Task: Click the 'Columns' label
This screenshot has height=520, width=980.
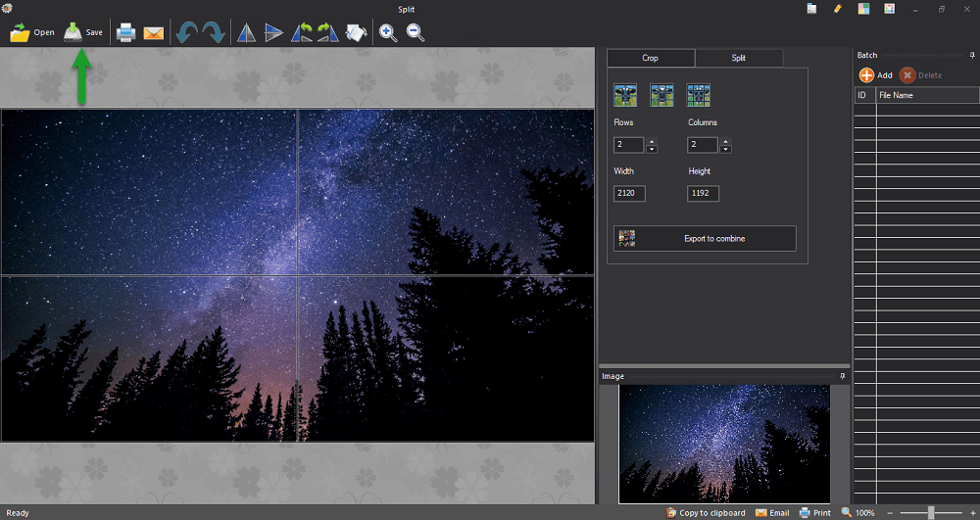Action: [x=703, y=122]
